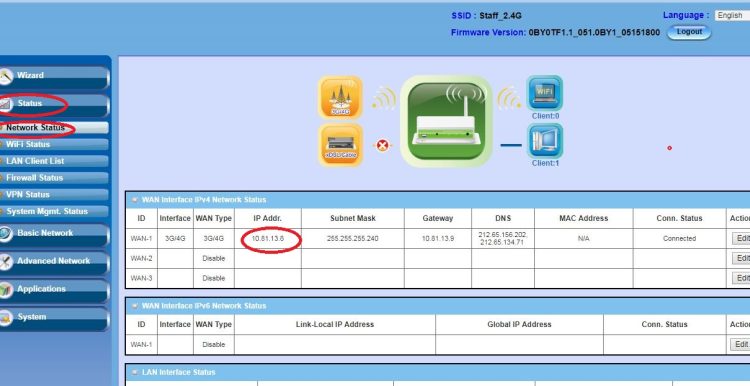This screenshot has width=750, height=386.
Task: Click the MAC Address column header
Action: pyautogui.click(x=584, y=218)
